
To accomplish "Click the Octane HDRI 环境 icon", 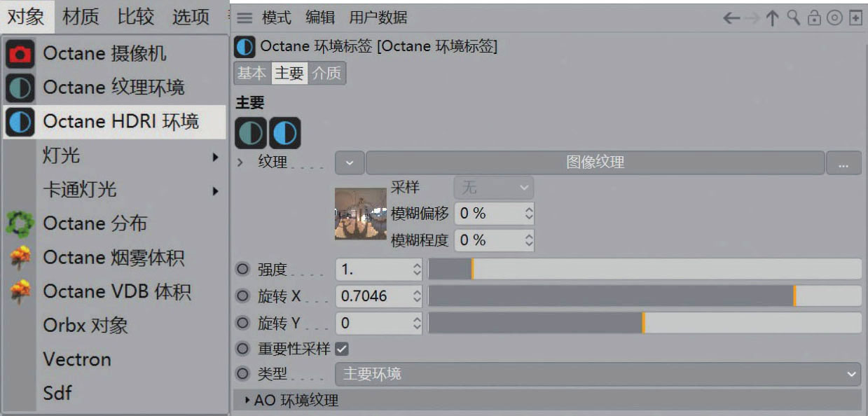I will 20,122.
